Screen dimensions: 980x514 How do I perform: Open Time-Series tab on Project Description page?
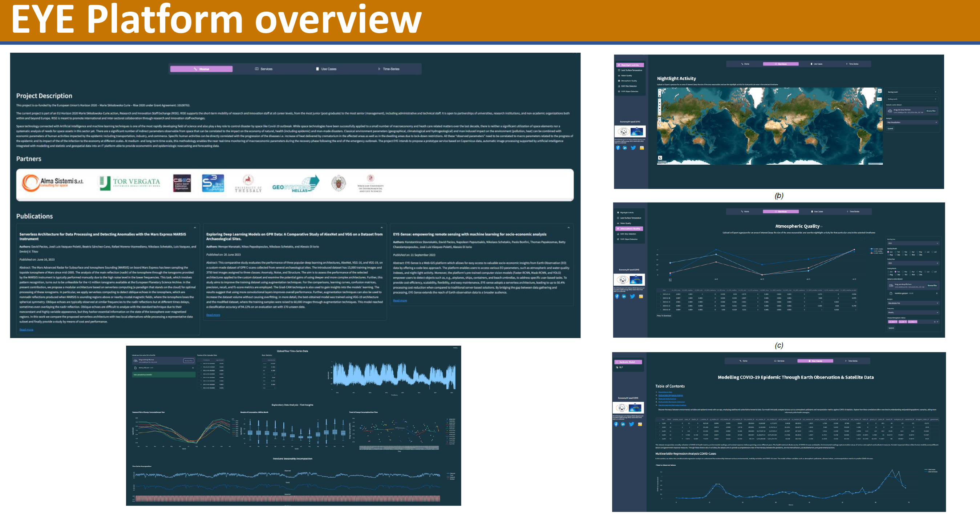pos(388,69)
